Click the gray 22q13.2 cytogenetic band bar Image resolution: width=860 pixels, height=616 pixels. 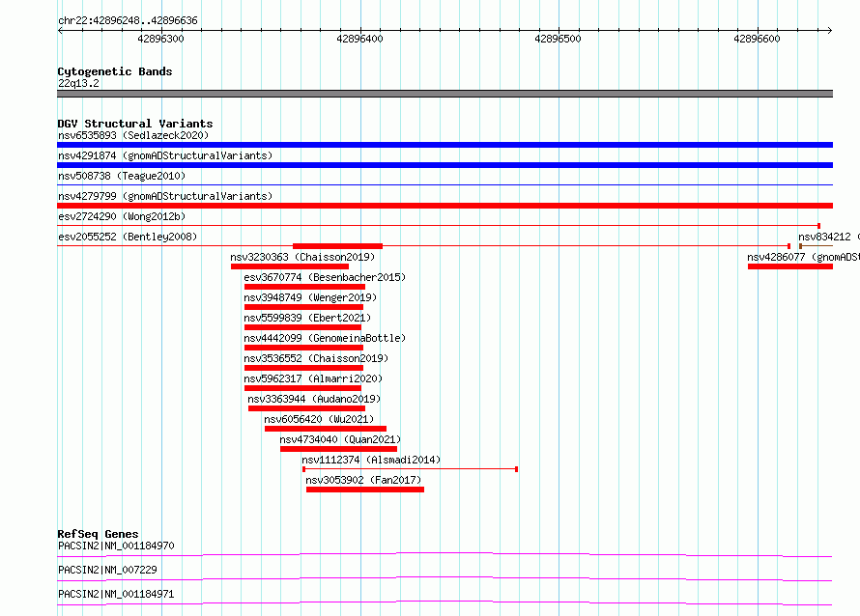tap(444, 94)
